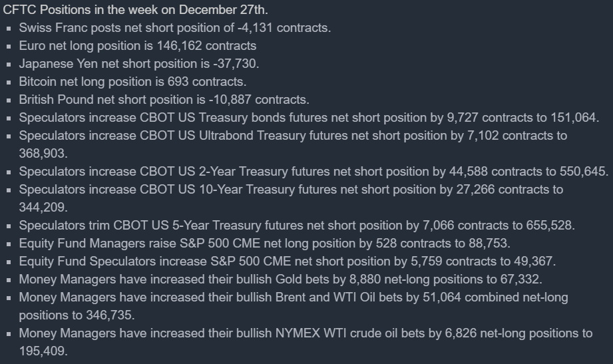Click the US Treasury bonds futures line
Viewport: 613px width, 364px height.
(x=309, y=118)
